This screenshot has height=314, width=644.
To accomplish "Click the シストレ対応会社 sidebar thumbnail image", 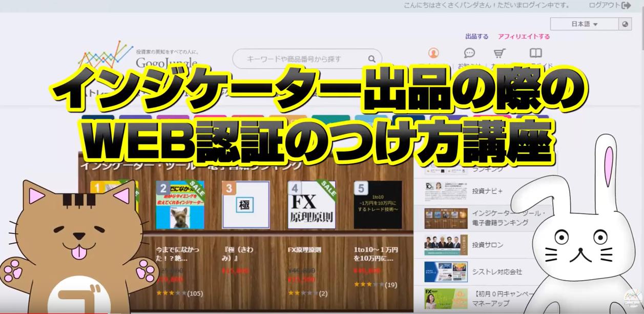I will 446,272.
